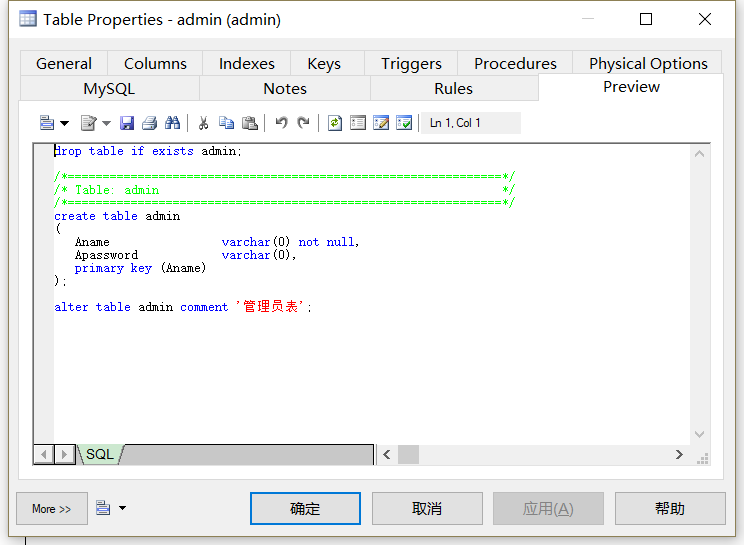This screenshot has height=545, width=744.
Task: Click the horizontal scrollbar thumb
Action: click(408, 455)
